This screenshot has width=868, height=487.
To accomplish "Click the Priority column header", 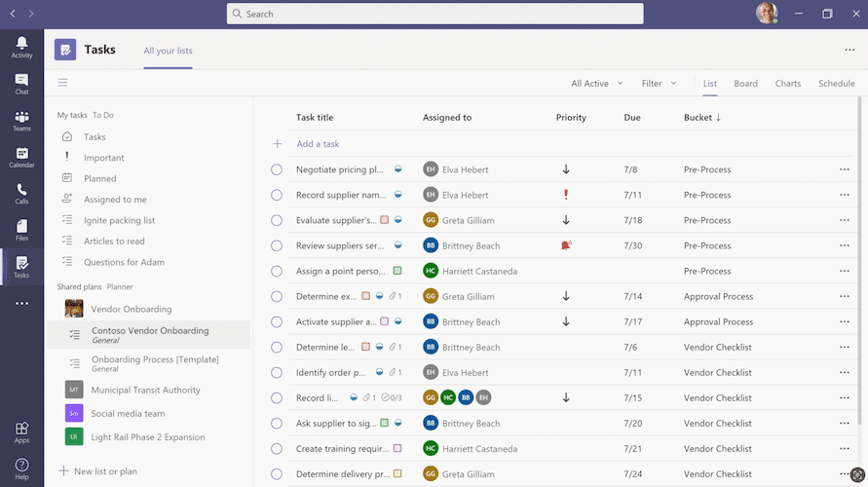I will point(571,117).
